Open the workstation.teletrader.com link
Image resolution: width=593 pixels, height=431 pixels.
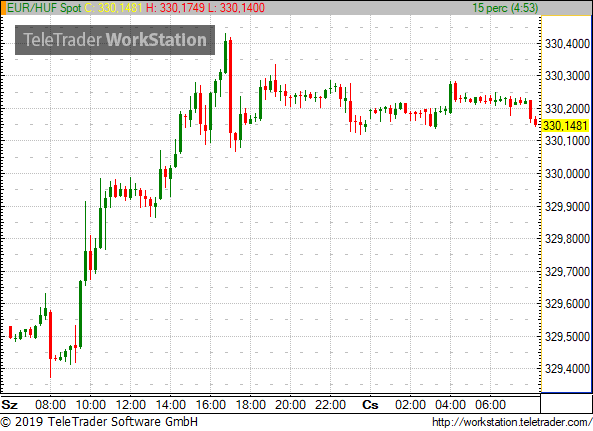[x=512, y=422]
